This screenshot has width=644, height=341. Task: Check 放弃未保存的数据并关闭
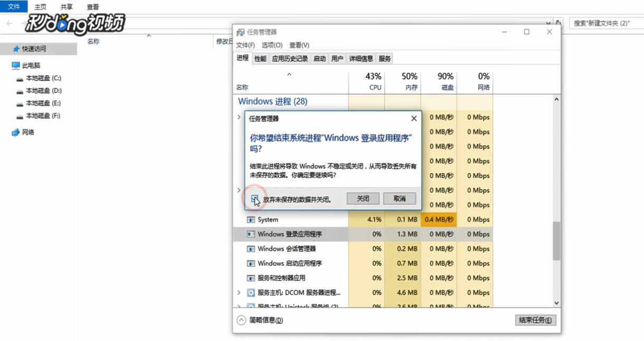coord(254,198)
